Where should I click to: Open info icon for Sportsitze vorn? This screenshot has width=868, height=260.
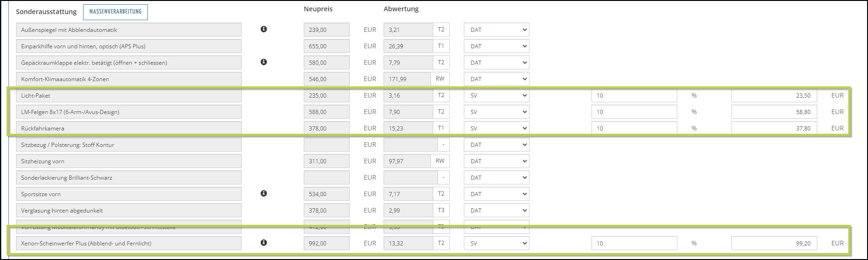[264, 193]
